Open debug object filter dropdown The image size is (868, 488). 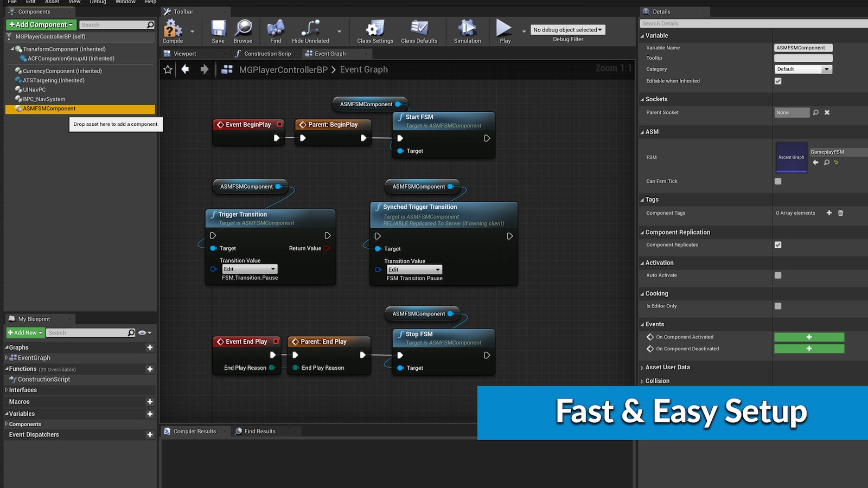tap(567, 30)
